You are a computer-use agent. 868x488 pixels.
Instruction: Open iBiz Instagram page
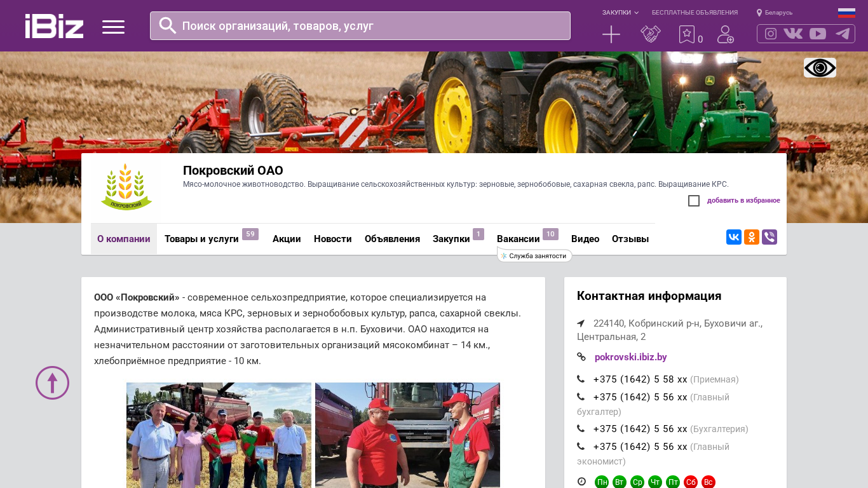tap(771, 34)
